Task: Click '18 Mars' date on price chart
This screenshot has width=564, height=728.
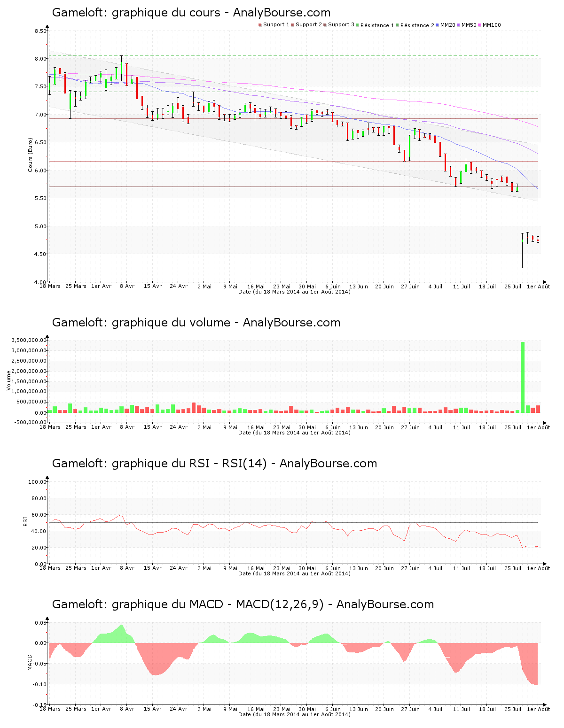Action: pyautogui.click(x=50, y=286)
